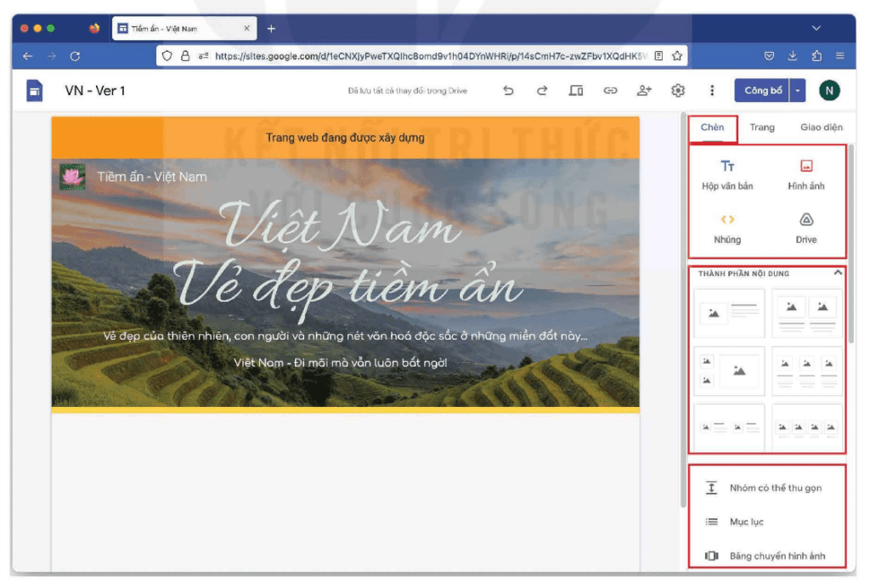
Task: Select the first content layout thumbnail
Action: coord(728,314)
